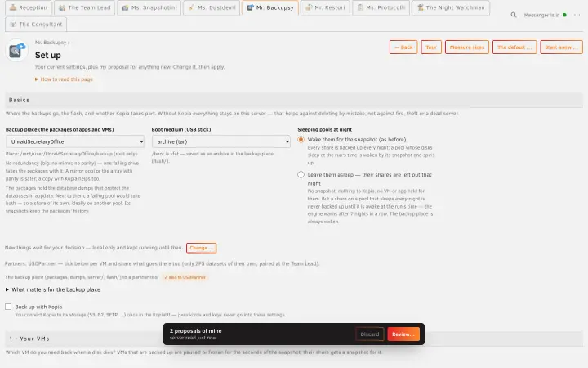The height and width of the screenshot is (368, 588).
Task: Click the Review... button
Action: click(403, 334)
